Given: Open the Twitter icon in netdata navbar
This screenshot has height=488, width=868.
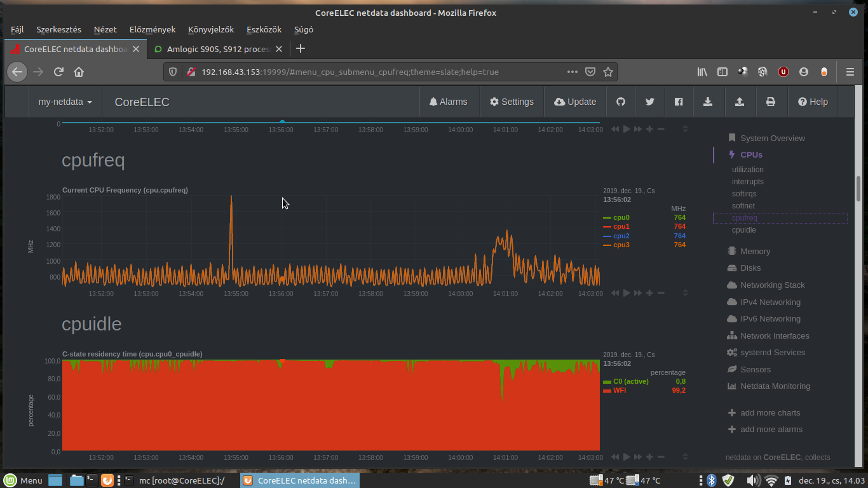Looking at the screenshot, I should click(x=649, y=102).
